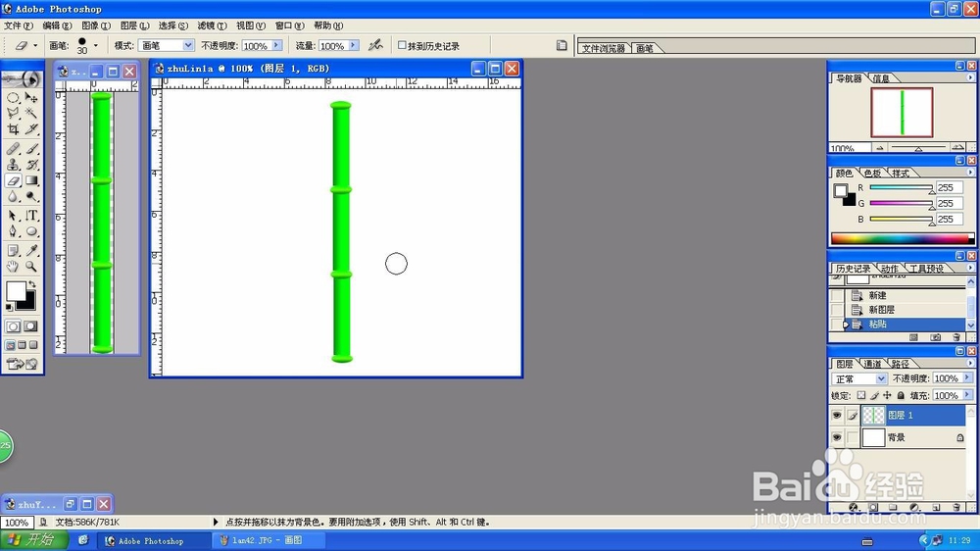Image resolution: width=980 pixels, height=551 pixels.
Task: Click the foreground color swatch in toolbox
Action: pos(16,291)
